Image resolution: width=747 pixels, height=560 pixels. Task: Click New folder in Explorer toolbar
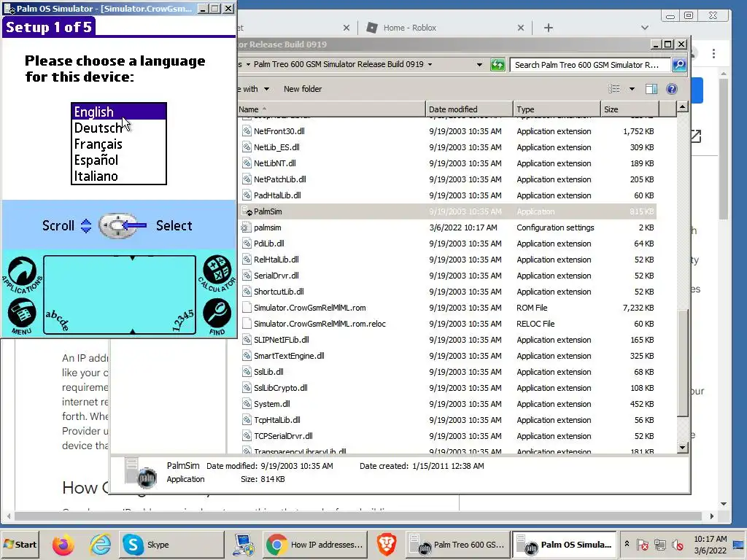pyautogui.click(x=303, y=89)
